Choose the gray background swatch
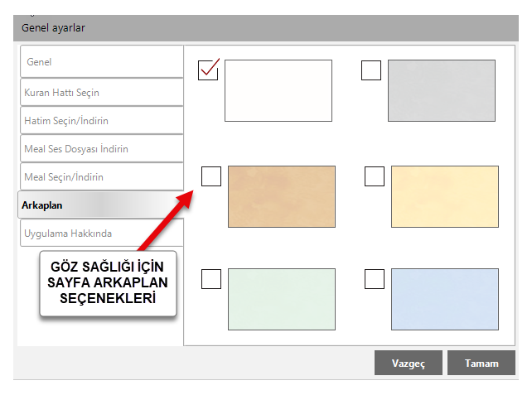This screenshot has height=395, width=532. [x=442, y=90]
